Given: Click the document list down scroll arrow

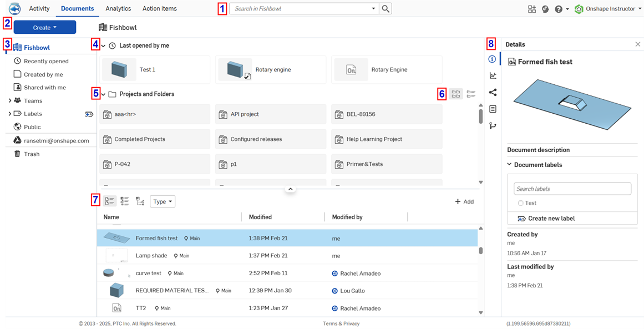Looking at the screenshot, I should [x=480, y=313].
